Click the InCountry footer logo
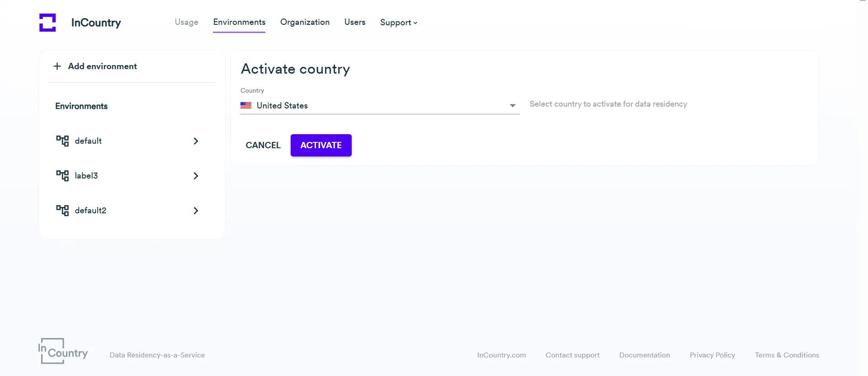The width and height of the screenshot is (868, 376). (63, 351)
